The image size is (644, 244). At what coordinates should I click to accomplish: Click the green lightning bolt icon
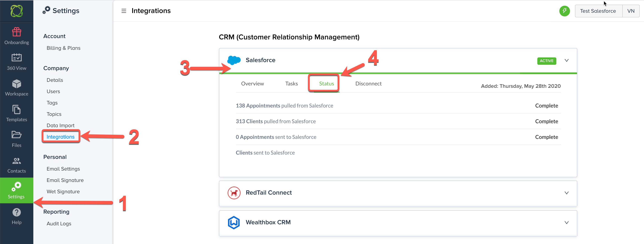point(564,11)
